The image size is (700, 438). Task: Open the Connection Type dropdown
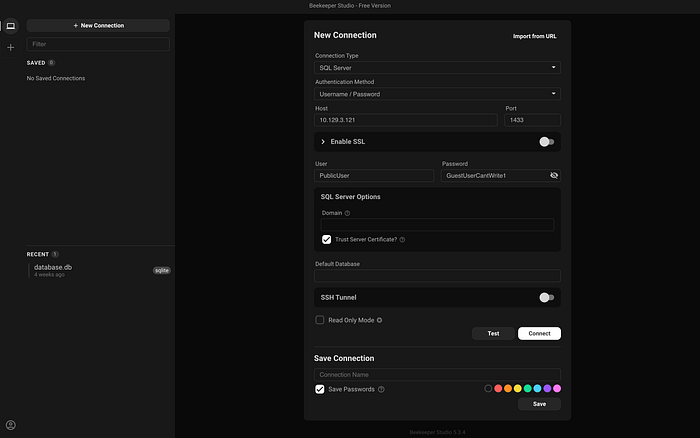[437, 68]
